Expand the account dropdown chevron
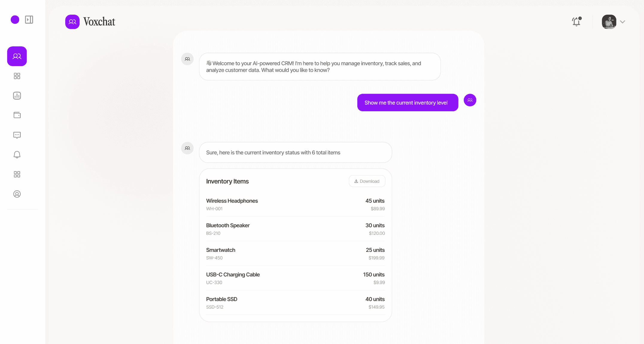 (623, 22)
